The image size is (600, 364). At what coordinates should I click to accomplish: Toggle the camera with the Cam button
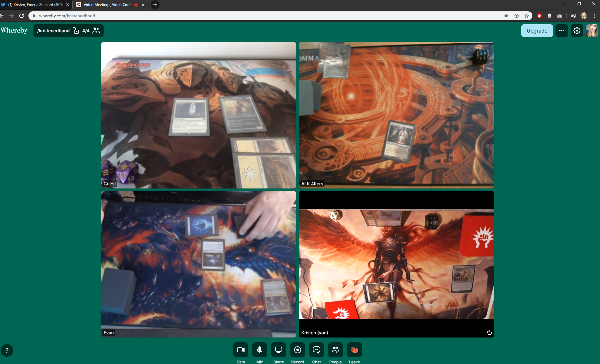click(x=240, y=350)
